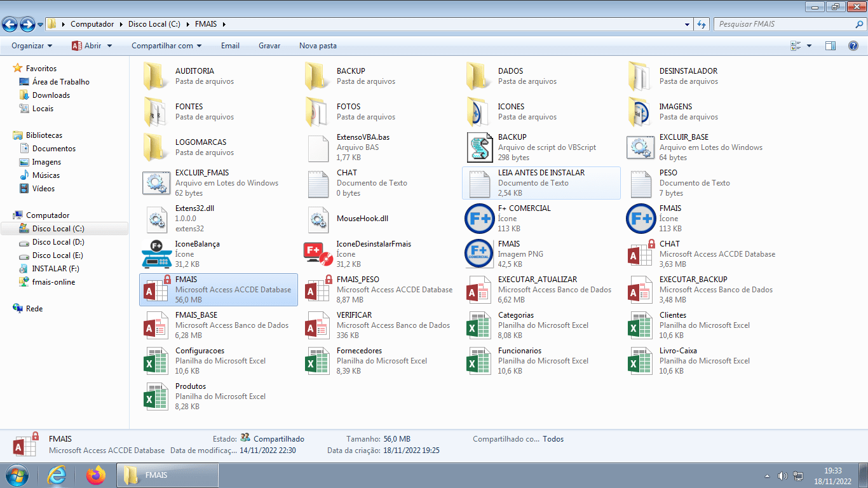868x488 pixels.
Task: Click the volume speaker tray icon
Action: coord(783,476)
